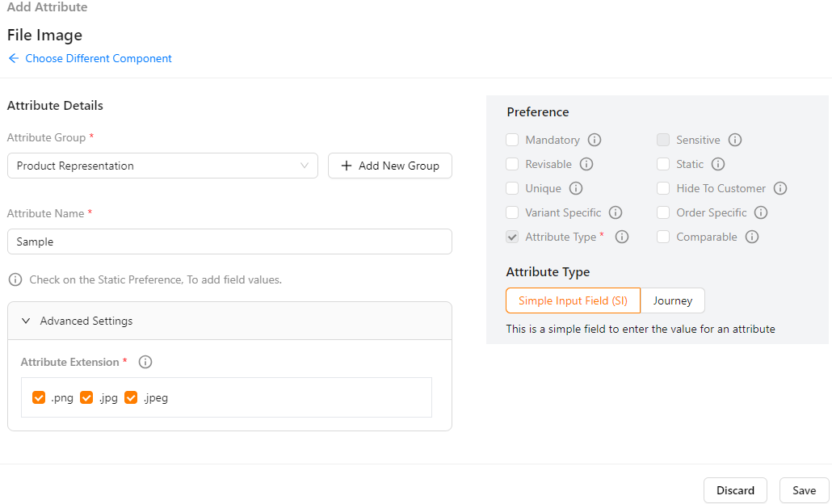Click info icon next to Attribute Extension
832x504 pixels.
[145, 362]
